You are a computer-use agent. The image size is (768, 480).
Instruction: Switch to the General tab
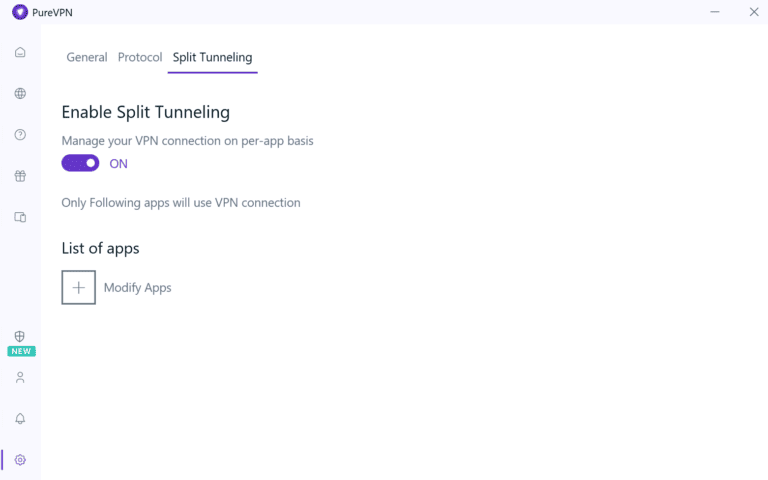(87, 57)
